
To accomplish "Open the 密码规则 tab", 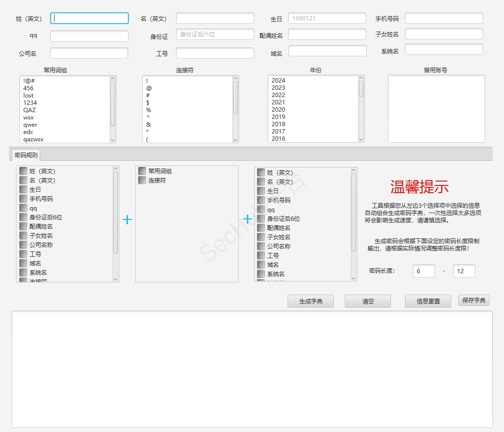I will pyautogui.click(x=26, y=155).
